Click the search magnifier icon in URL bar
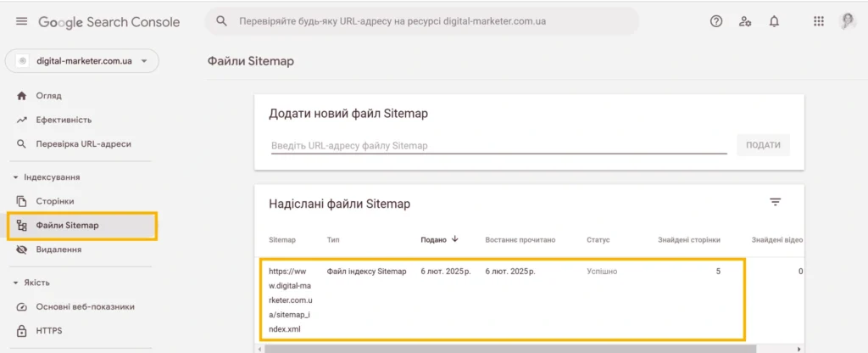Viewport: 868px width, 353px height. tap(221, 21)
